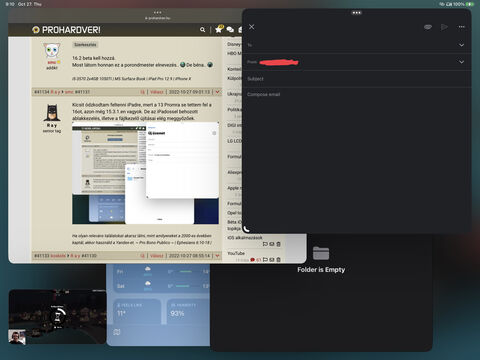Send the email with the paper plane icon
This screenshot has width=480, height=360.
[x=444, y=27]
